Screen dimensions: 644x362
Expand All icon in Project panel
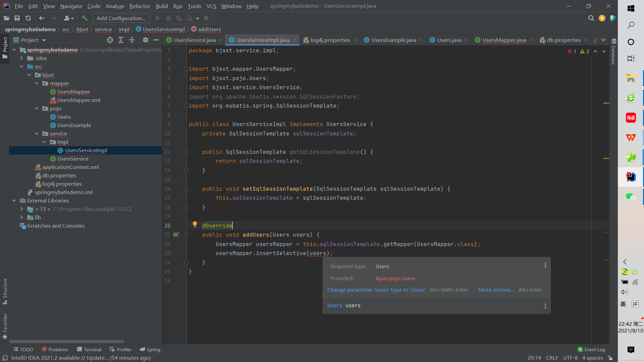tap(121, 40)
